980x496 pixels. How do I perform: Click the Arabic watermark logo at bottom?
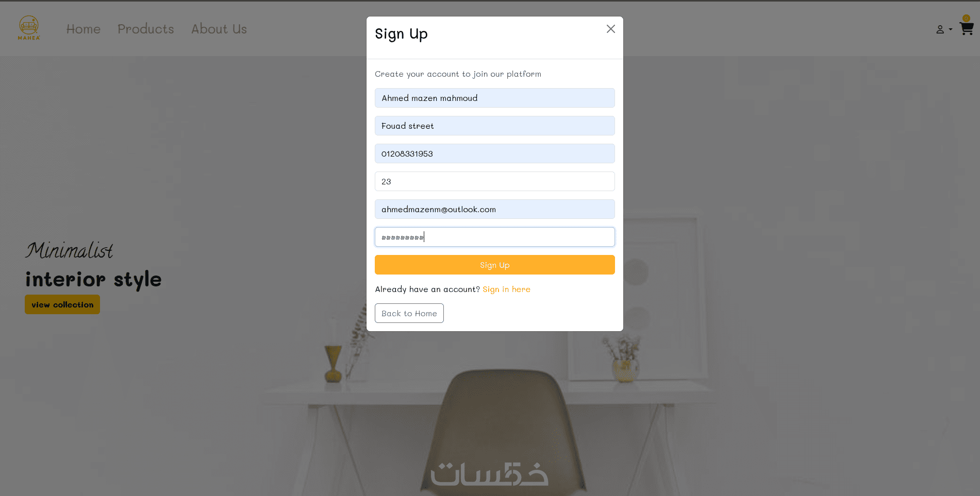(x=489, y=474)
